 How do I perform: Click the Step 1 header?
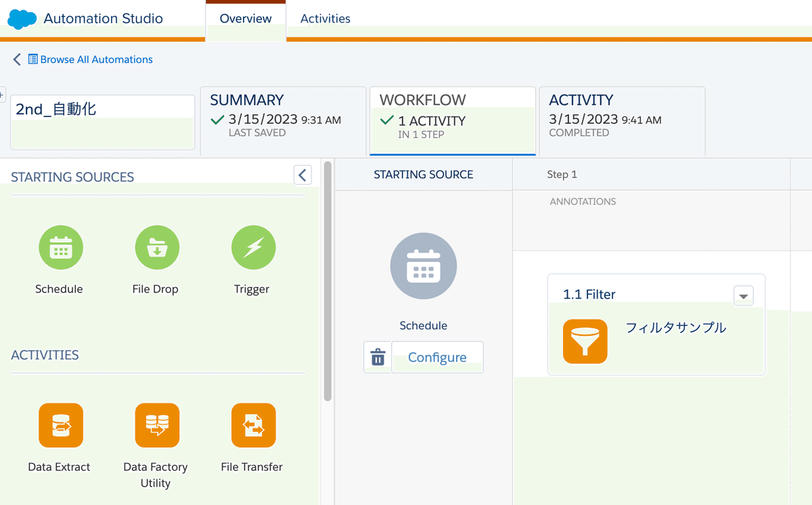tap(562, 175)
